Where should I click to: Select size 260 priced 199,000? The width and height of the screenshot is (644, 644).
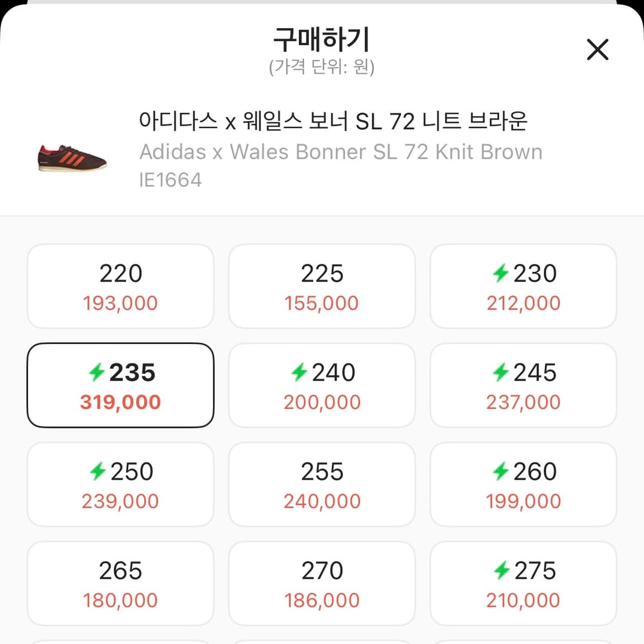click(x=523, y=484)
